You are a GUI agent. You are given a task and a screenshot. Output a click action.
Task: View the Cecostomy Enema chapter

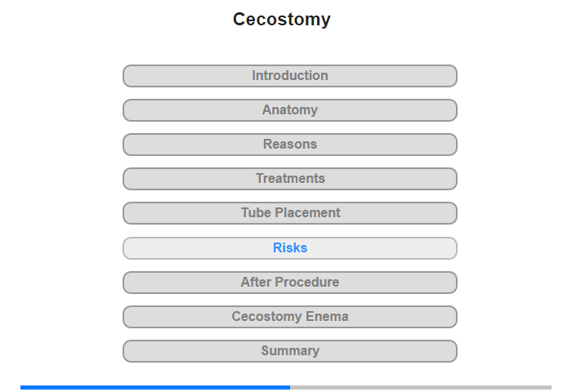point(289,317)
